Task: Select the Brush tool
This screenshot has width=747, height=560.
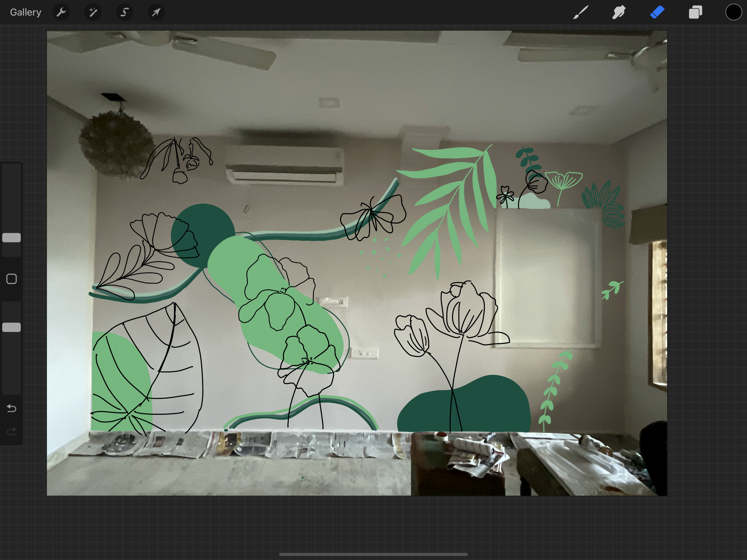Action: click(580, 12)
